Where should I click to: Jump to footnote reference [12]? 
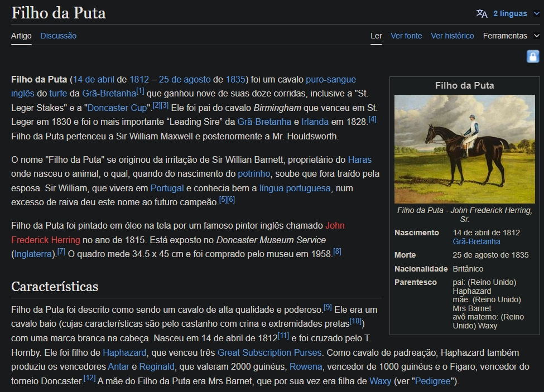(89, 379)
